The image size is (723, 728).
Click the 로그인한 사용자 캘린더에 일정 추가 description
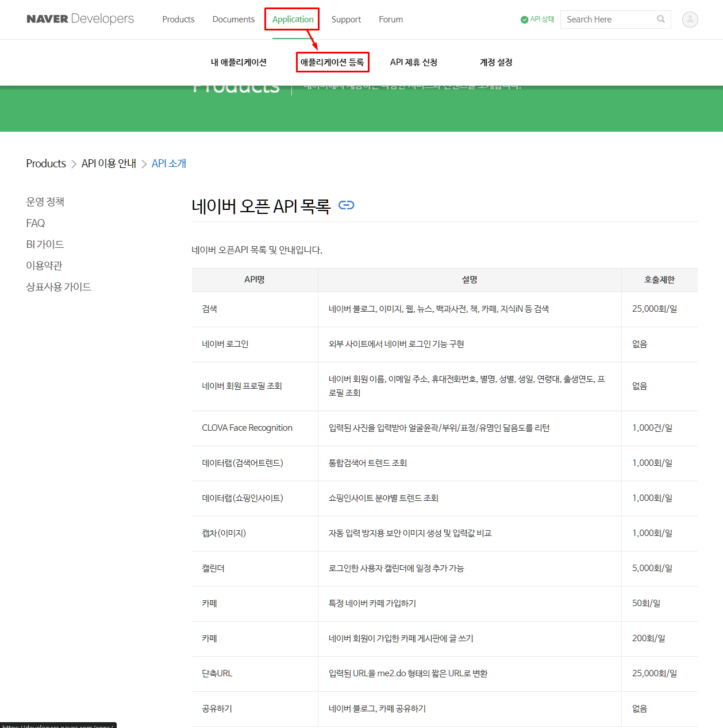point(396,568)
